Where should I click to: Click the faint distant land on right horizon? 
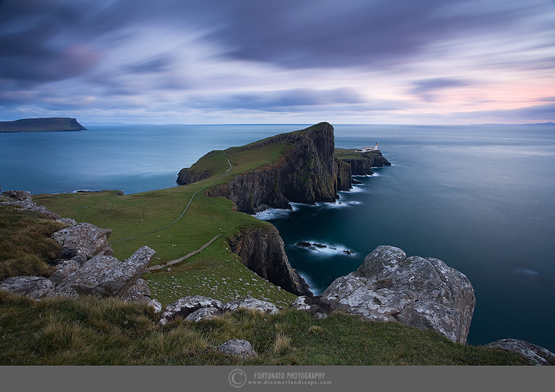pos(513,124)
